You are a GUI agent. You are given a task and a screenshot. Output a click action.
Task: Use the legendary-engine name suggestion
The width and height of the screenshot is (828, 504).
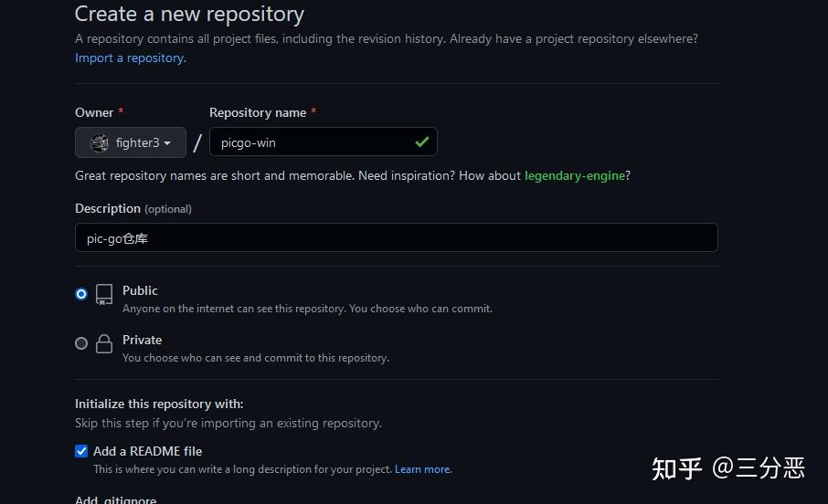click(575, 175)
